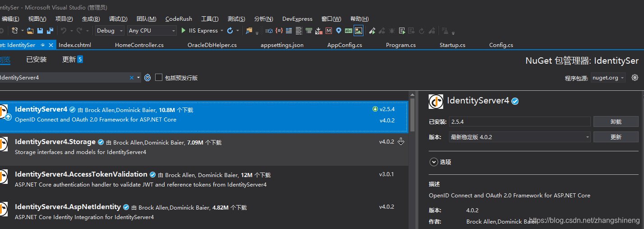Click the green-dot toolbar icon before M icon
Image resolution: width=644 pixels, height=229 pixels.
[319, 31]
